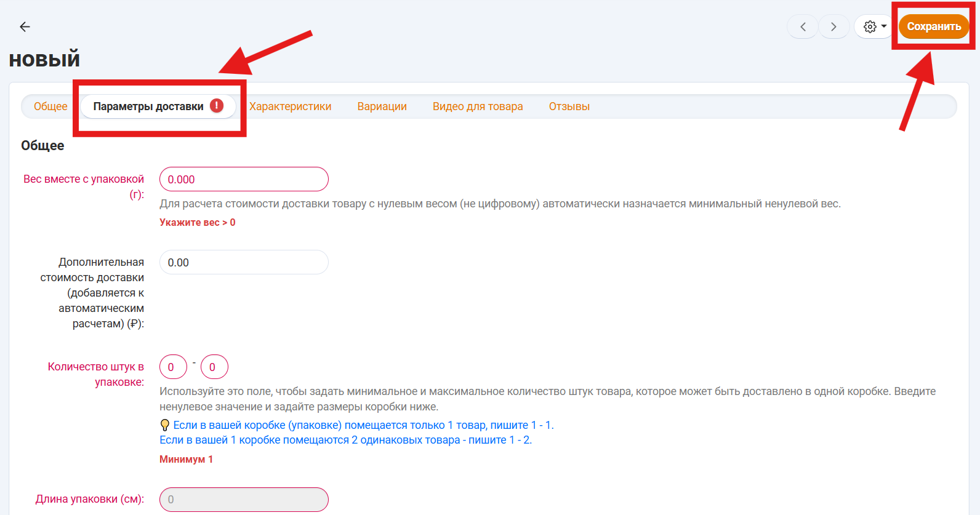The height and width of the screenshot is (515, 980).
Task: Click the Длина упаковки input field
Action: [244, 499]
